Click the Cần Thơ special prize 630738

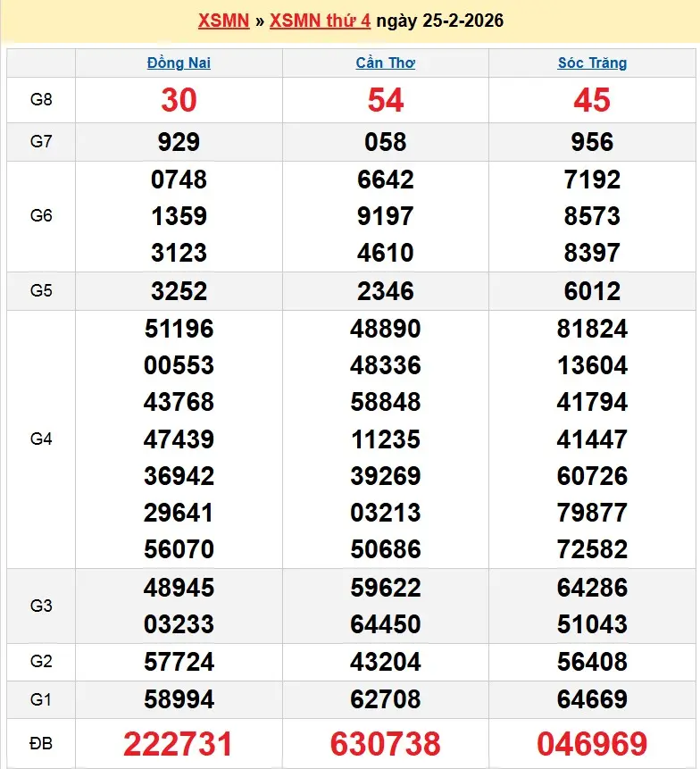385,743
